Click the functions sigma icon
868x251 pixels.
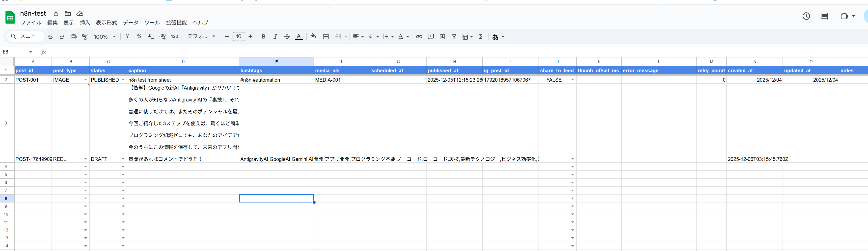tap(481, 37)
